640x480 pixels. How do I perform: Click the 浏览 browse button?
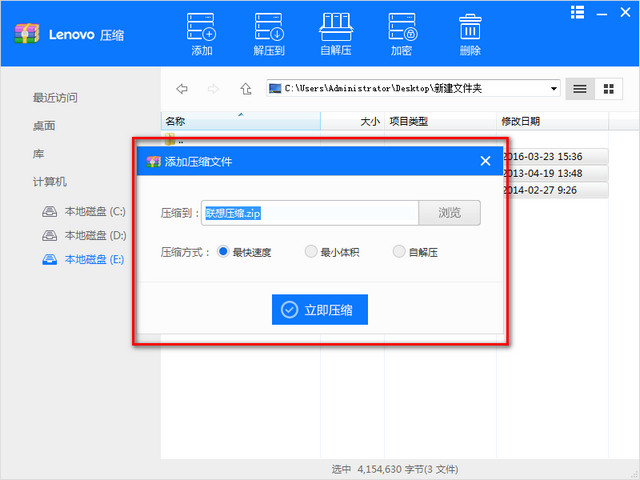(x=449, y=213)
